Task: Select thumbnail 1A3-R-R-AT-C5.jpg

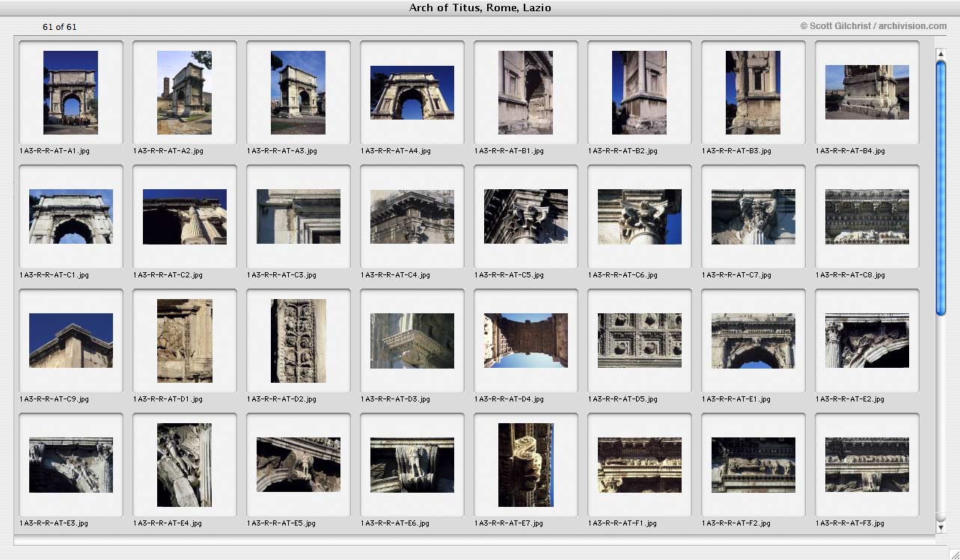Action: click(x=526, y=217)
